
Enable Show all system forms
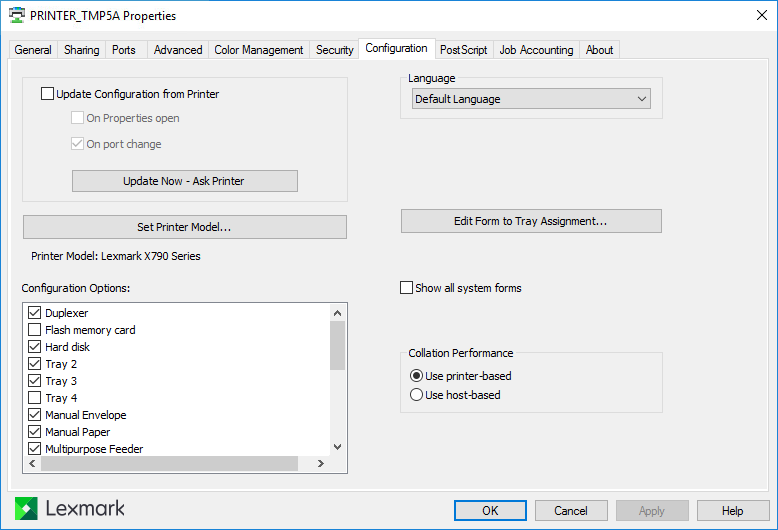(x=406, y=288)
